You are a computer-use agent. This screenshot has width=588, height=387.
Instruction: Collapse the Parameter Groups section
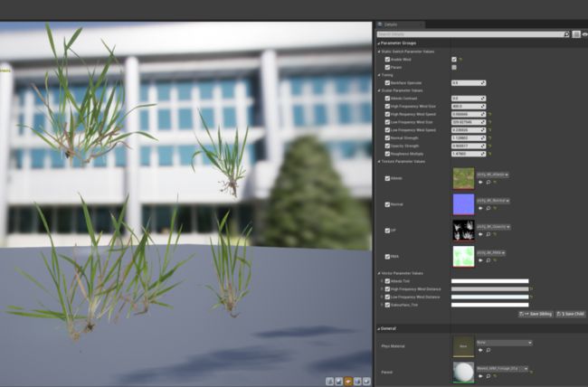[x=379, y=43]
